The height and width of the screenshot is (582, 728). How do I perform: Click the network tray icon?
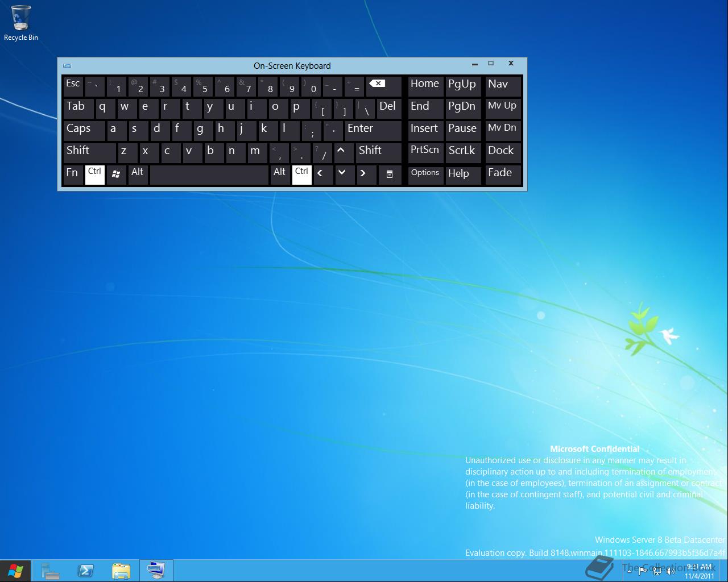tap(657, 571)
